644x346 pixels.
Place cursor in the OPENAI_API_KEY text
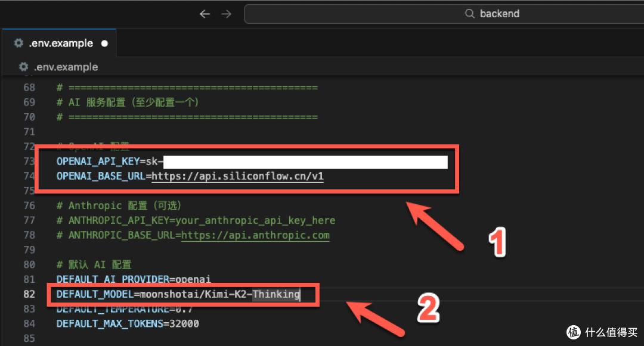(98, 161)
